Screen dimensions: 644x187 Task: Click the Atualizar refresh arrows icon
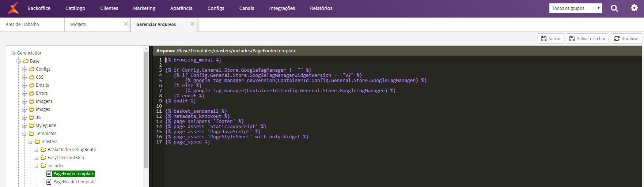click(617, 38)
